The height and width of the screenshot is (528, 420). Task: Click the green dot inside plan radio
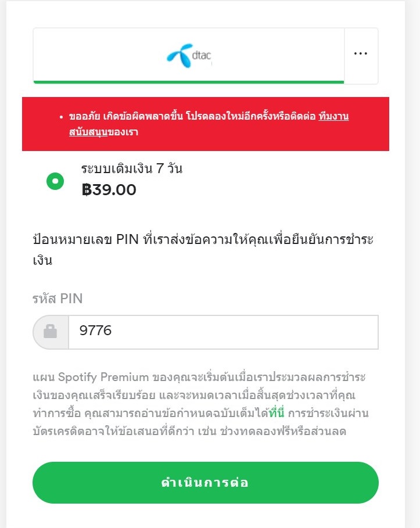point(55,181)
